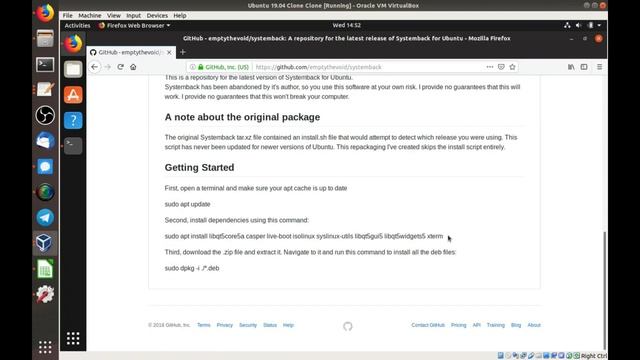
Task: Open the blue chat app icon
Action: click(x=45, y=167)
